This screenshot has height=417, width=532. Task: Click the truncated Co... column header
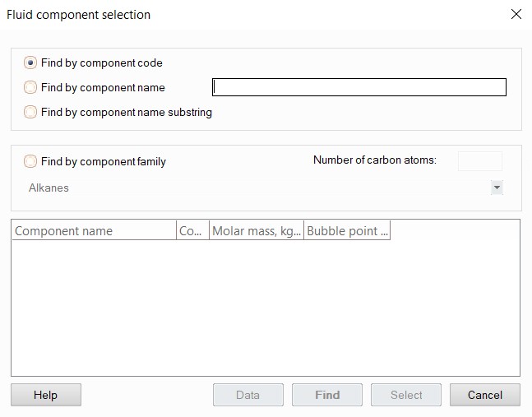192,231
